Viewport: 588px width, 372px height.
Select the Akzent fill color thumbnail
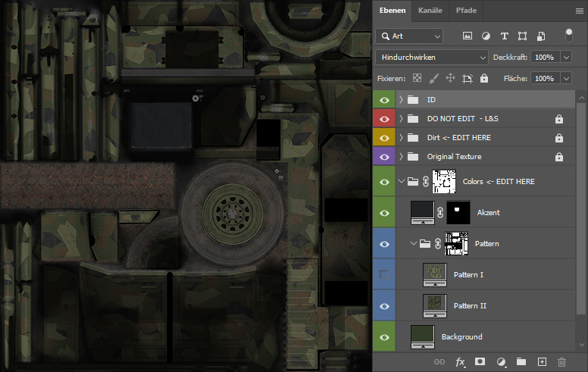tap(423, 213)
